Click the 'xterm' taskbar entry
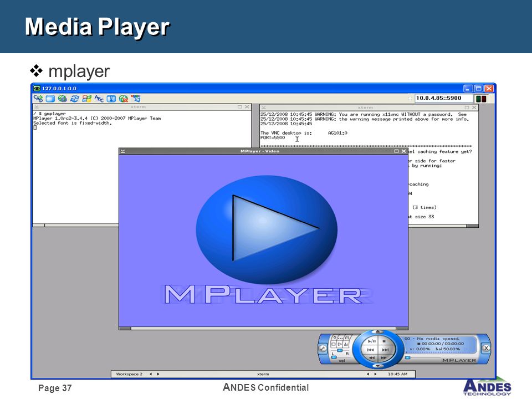 (263, 374)
